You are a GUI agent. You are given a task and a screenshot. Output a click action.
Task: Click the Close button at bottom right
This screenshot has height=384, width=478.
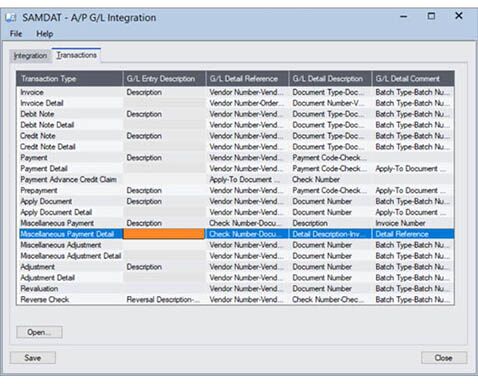pos(444,358)
